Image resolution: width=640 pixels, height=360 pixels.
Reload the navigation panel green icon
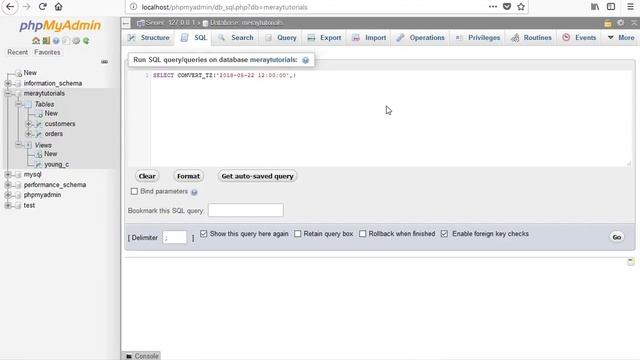coord(86,41)
